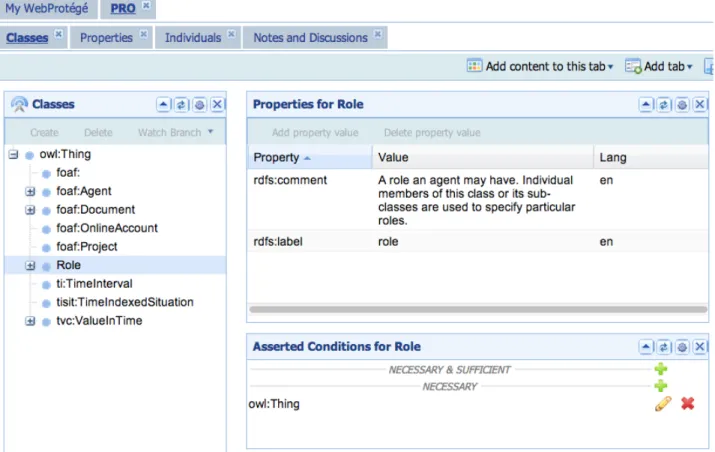Select the tisit:TimeIndexedSituation class
This screenshot has width=715, height=452.
[x=125, y=302]
